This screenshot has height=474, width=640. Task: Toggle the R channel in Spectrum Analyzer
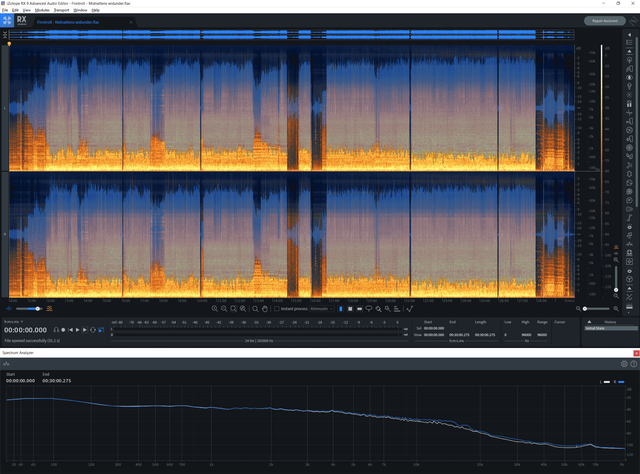pyautogui.click(x=619, y=382)
